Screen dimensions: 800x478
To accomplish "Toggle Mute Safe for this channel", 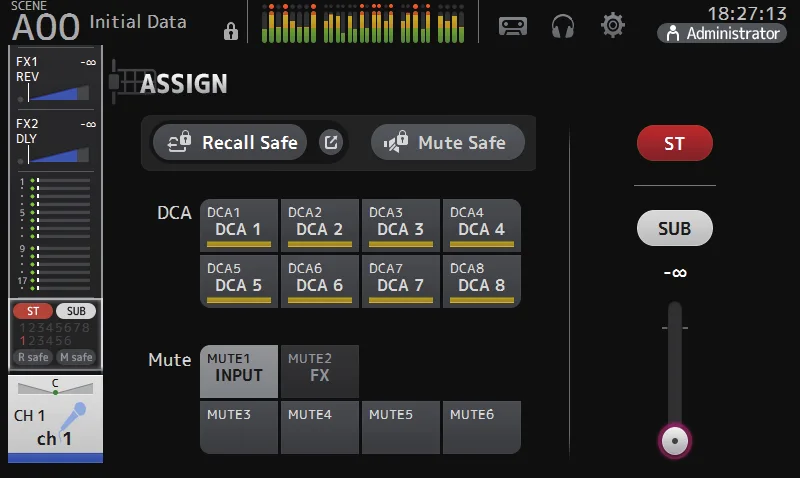I will tap(448, 142).
